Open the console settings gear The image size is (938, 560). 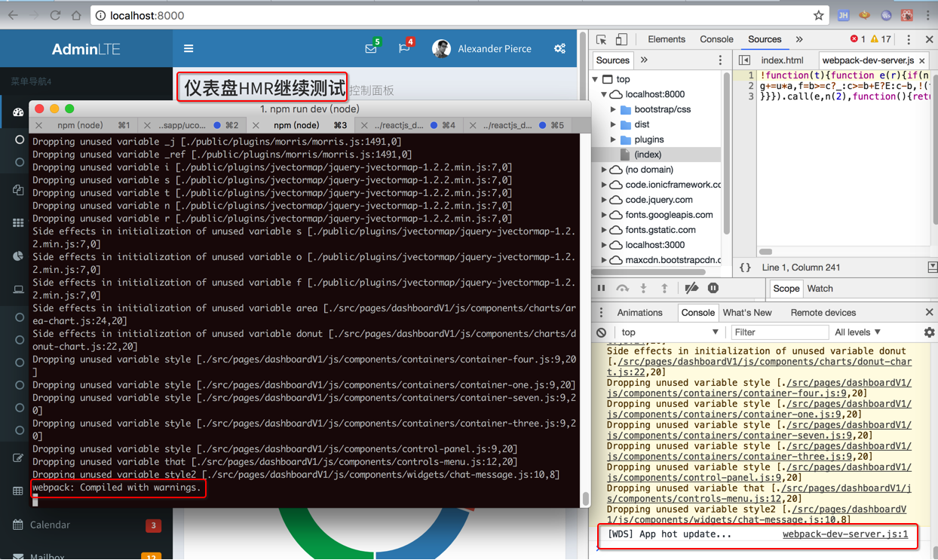929,332
